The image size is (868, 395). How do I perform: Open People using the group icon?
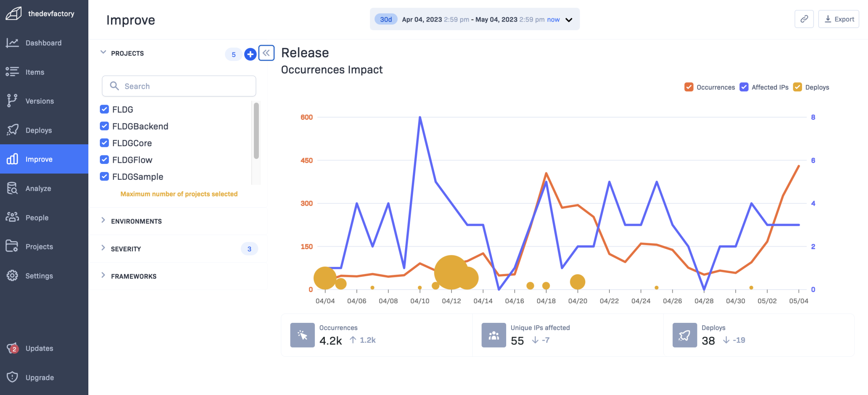click(x=12, y=217)
